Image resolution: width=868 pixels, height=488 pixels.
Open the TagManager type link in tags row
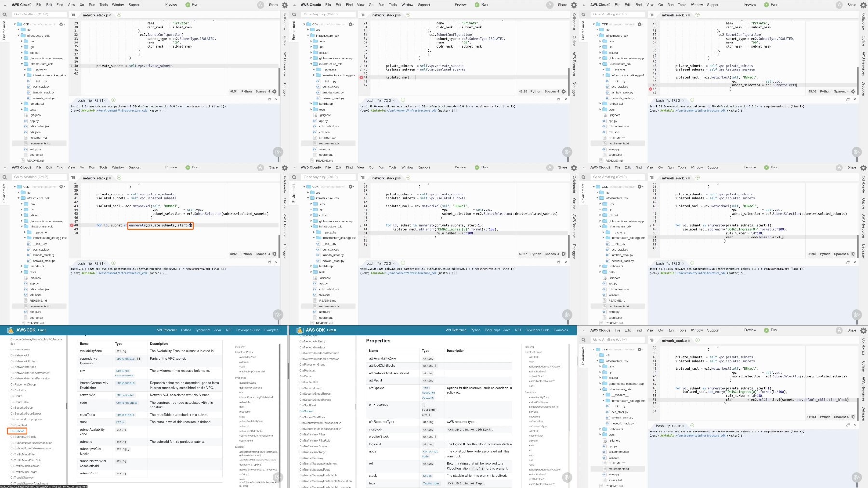(431, 483)
